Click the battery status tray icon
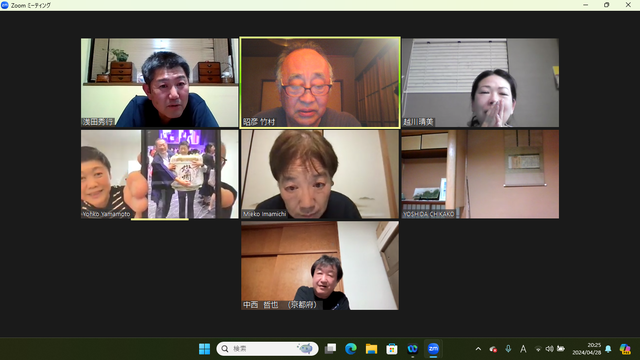The height and width of the screenshot is (360, 640). [561, 349]
